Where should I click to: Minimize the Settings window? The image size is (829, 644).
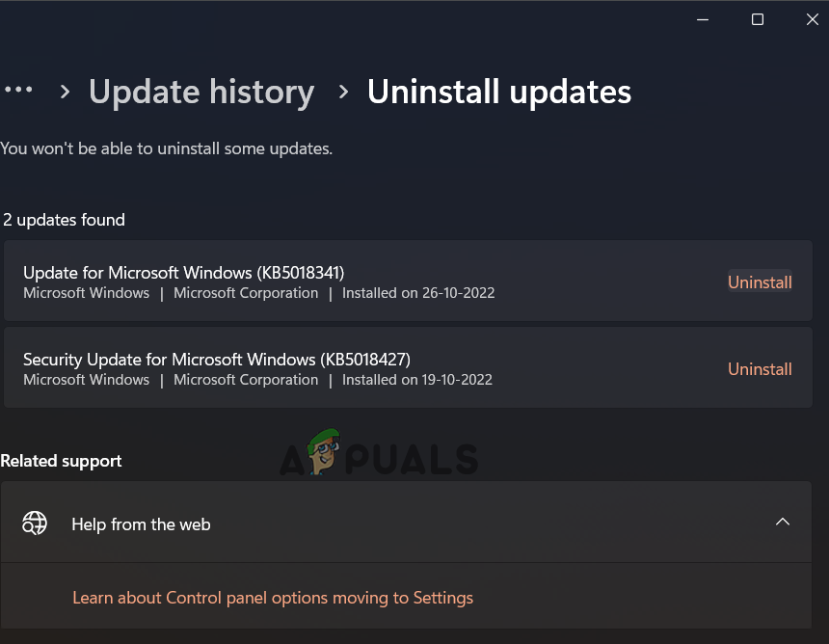(702, 19)
